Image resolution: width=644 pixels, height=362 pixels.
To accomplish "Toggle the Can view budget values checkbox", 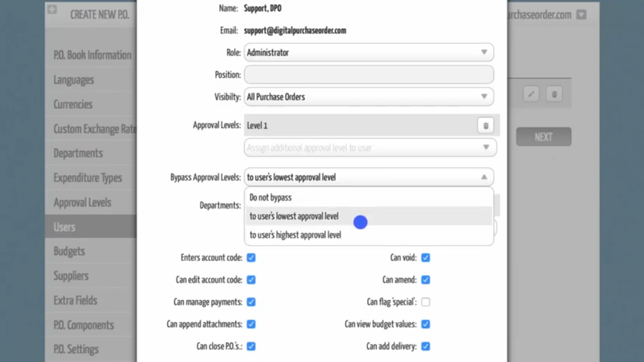I will point(426,324).
